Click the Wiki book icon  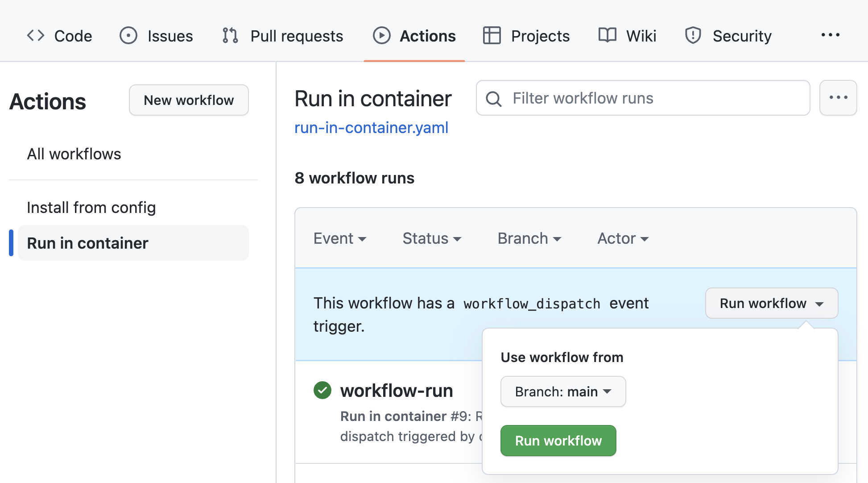coord(607,35)
